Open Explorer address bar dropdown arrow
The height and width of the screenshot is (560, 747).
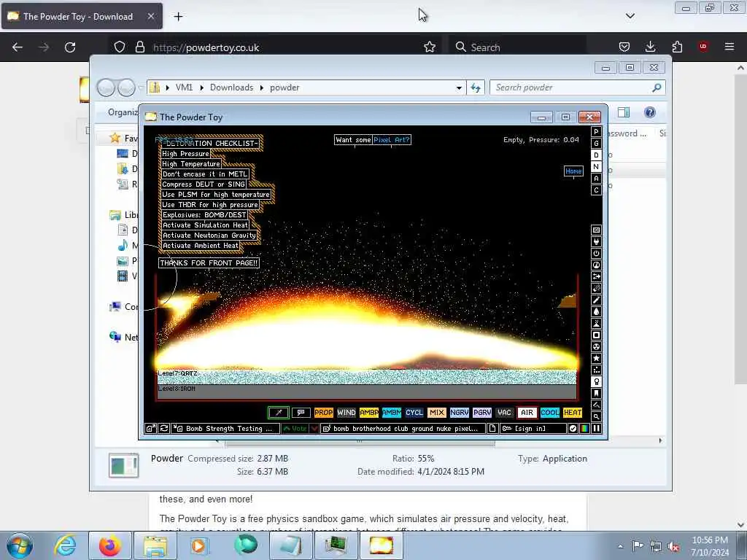point(459,87)
